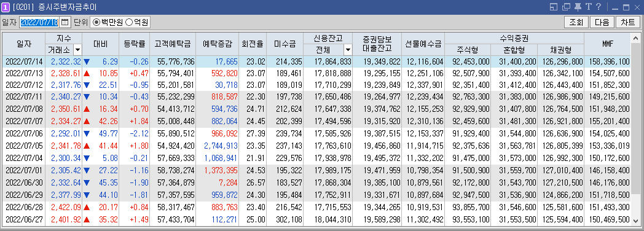Click MMF cell 155,201,400
Viewport: 644px width, 231px height.
[609, 121]
